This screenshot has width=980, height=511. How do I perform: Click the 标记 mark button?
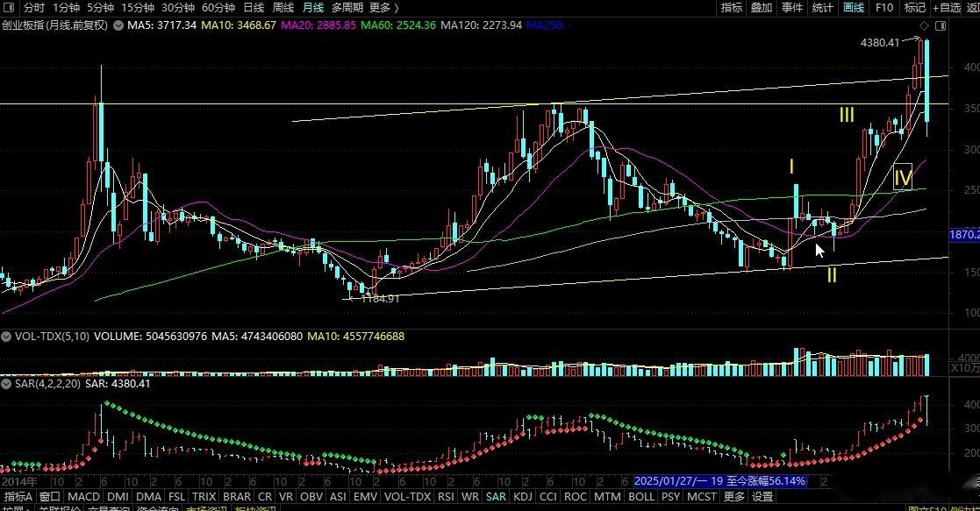[914, 8]
